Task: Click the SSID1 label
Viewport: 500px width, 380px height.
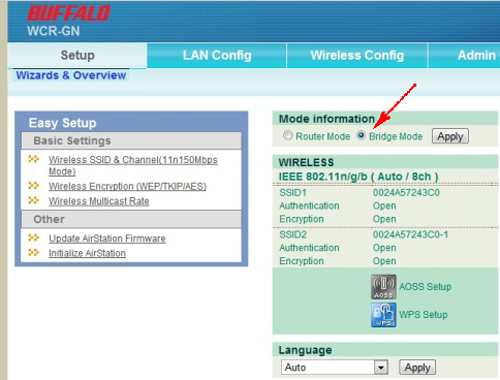Action: [293, 193]
